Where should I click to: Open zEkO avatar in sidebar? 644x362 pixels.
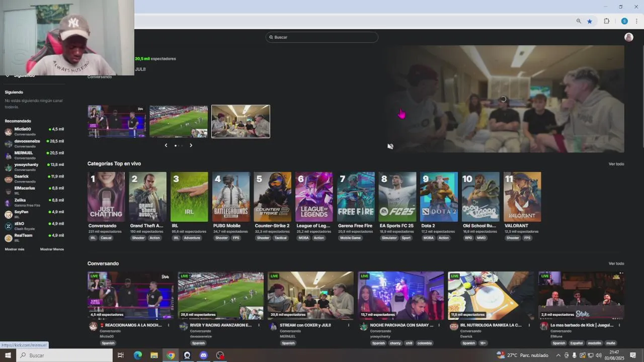9,226
